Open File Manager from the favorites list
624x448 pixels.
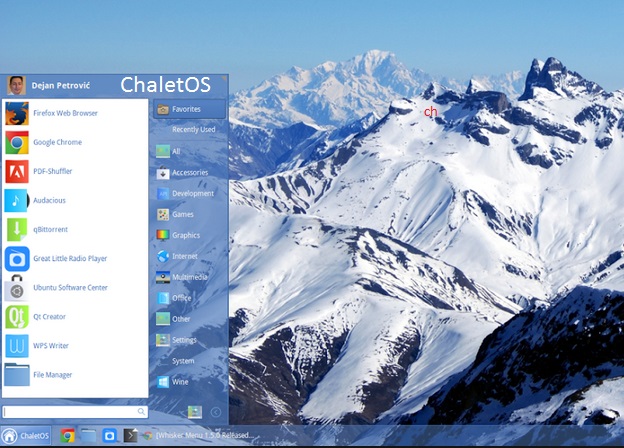(x=75, y=375)
